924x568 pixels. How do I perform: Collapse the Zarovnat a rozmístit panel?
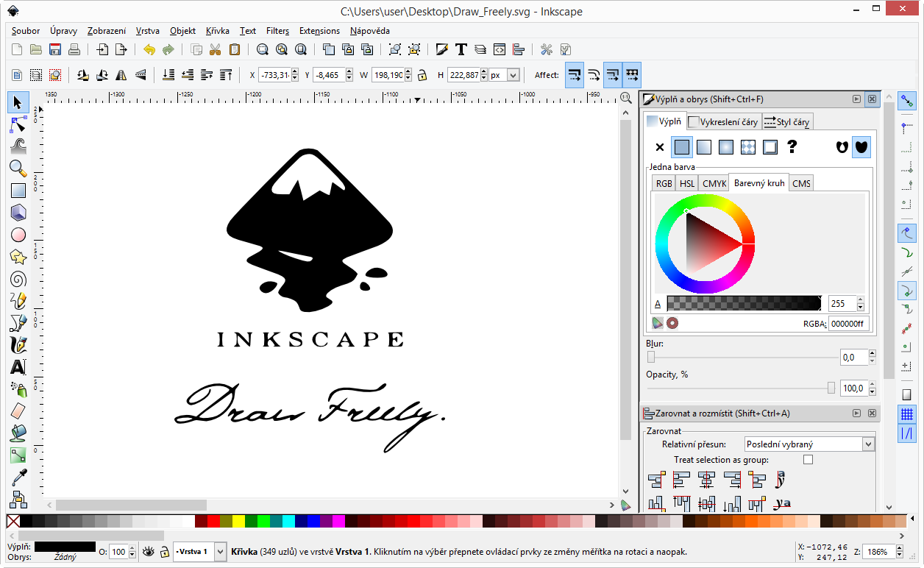click(x=856, y=413)
